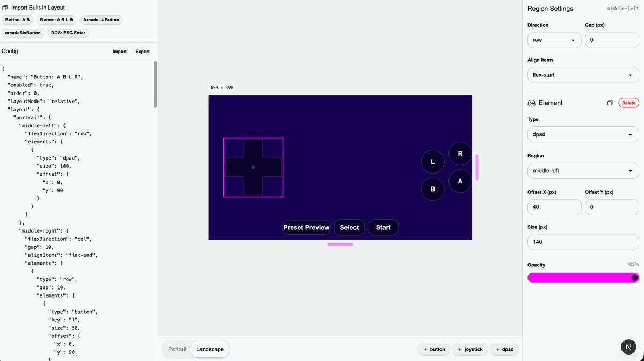Image resolution: width=644 pixels, height=361 pixels.
Task: Click the Config panel vertical scrollbar
Action: coord(155,84)
